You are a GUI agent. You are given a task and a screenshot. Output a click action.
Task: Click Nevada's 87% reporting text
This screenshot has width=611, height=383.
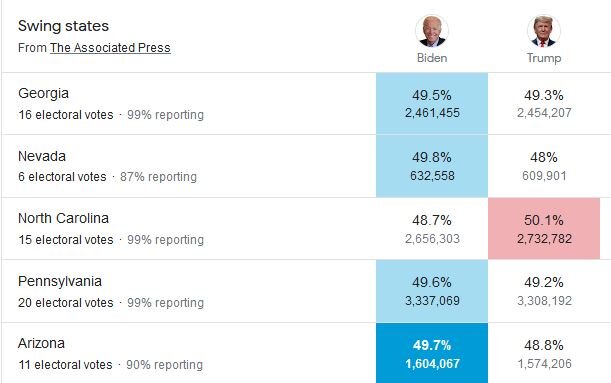tap(158, 177)
